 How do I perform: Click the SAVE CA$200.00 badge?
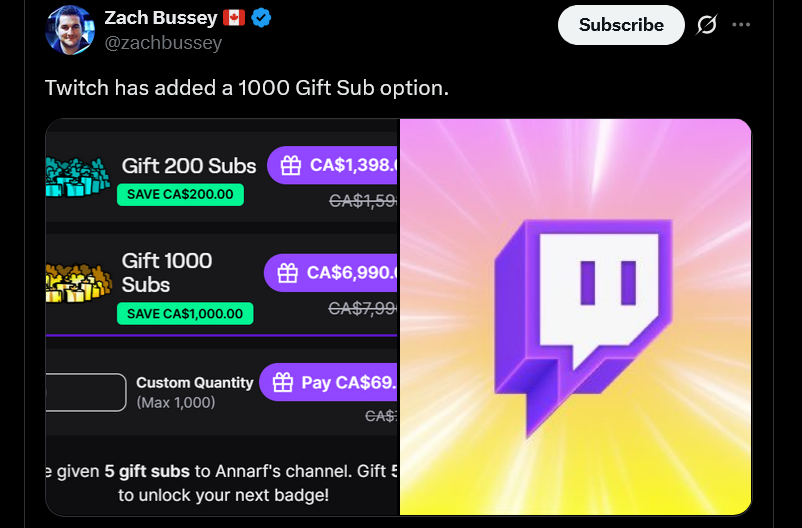180,194
